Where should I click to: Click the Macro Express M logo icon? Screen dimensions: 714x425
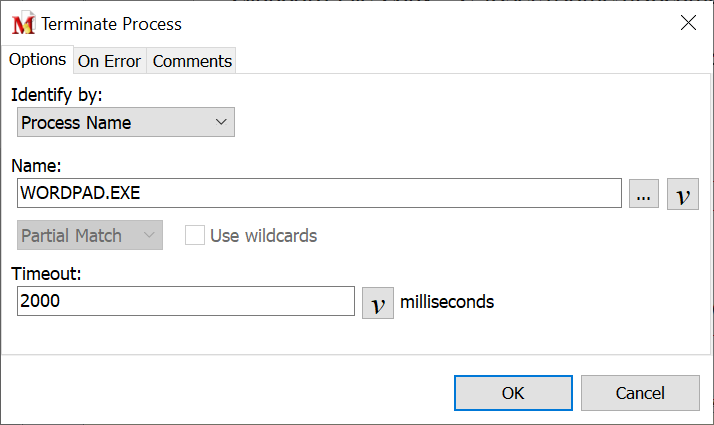22,23
